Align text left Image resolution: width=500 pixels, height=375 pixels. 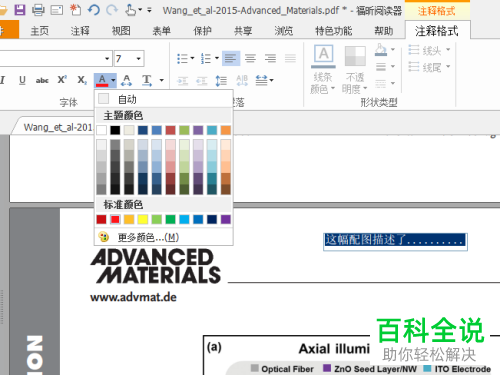pos(231,58)
